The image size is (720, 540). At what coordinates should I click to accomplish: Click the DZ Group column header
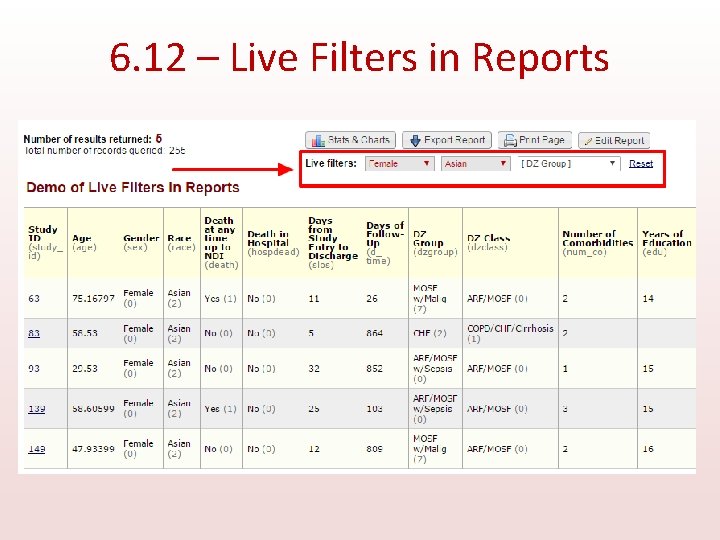435,243
